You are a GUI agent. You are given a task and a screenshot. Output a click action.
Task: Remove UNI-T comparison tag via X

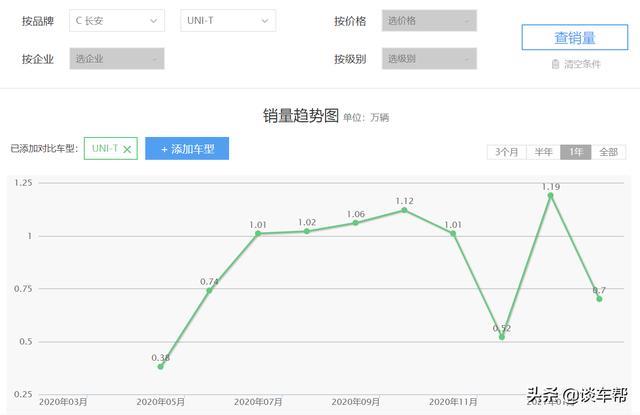coord(127,149)
